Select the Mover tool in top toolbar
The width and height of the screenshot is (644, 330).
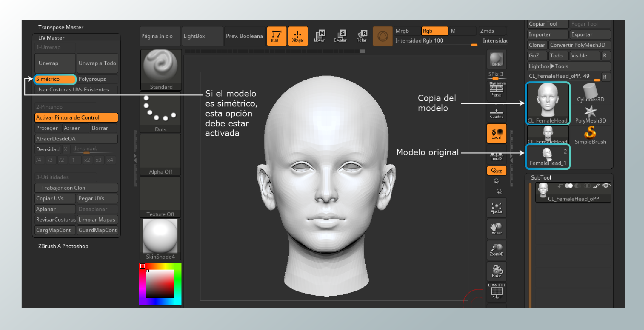pos(319,36)
